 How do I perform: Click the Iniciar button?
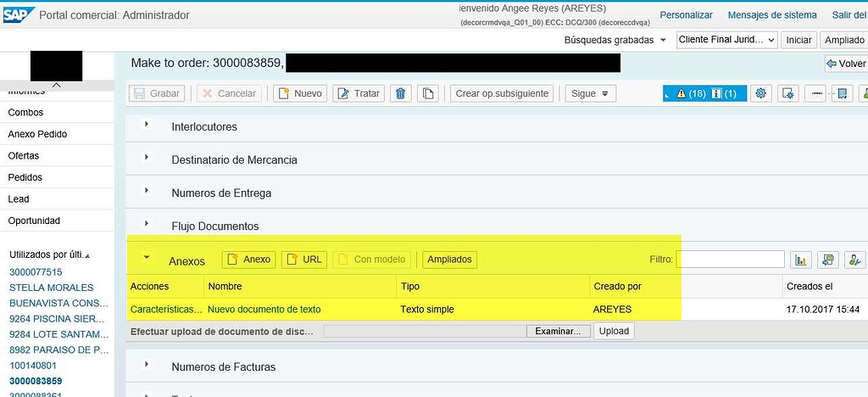(798, 40)
